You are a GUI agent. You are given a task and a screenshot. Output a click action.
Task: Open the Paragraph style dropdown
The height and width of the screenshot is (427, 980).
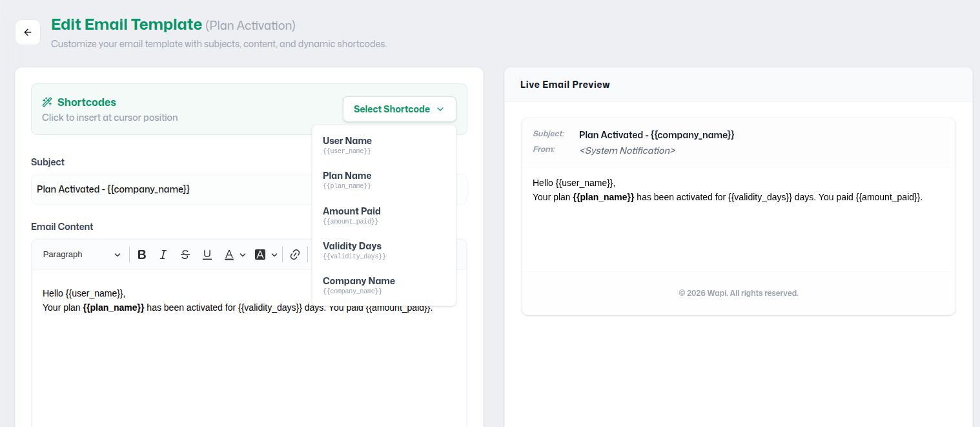(82, 255)
